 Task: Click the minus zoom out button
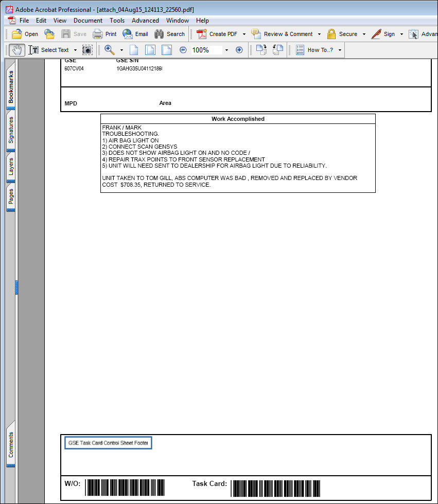click(x=183, y=50)
